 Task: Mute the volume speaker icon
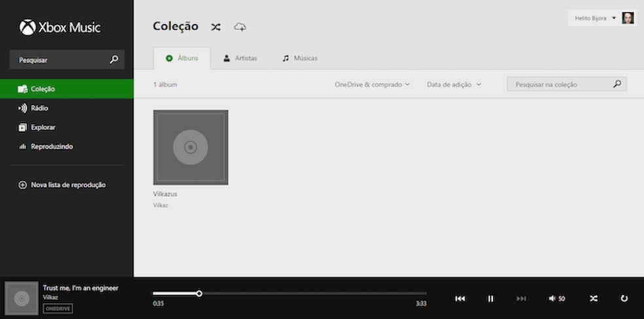(x=552, y=299)
